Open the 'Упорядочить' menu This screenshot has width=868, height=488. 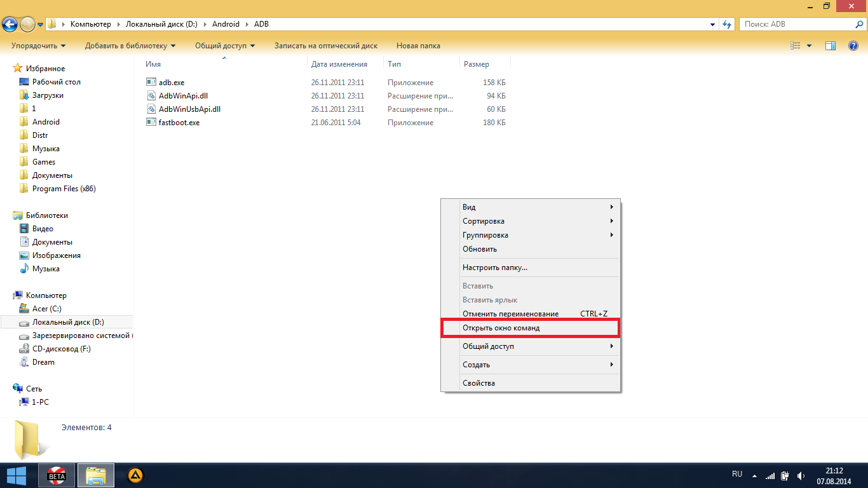point(39,46)
